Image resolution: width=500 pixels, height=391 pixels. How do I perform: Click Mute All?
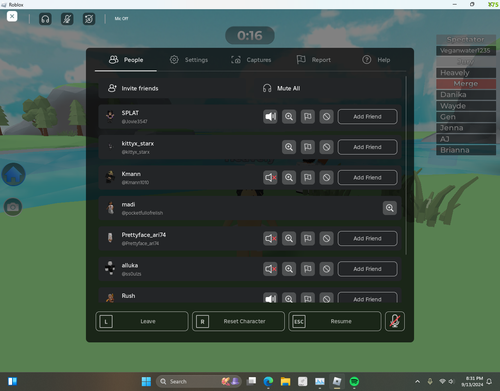282,88
